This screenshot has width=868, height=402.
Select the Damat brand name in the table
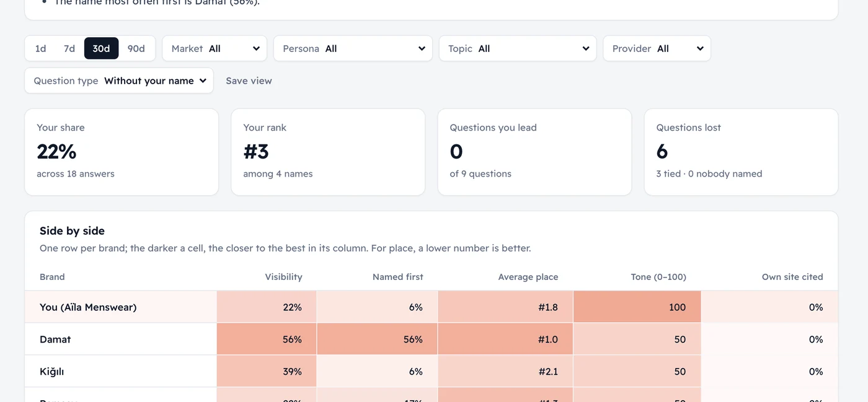(55, 339)
